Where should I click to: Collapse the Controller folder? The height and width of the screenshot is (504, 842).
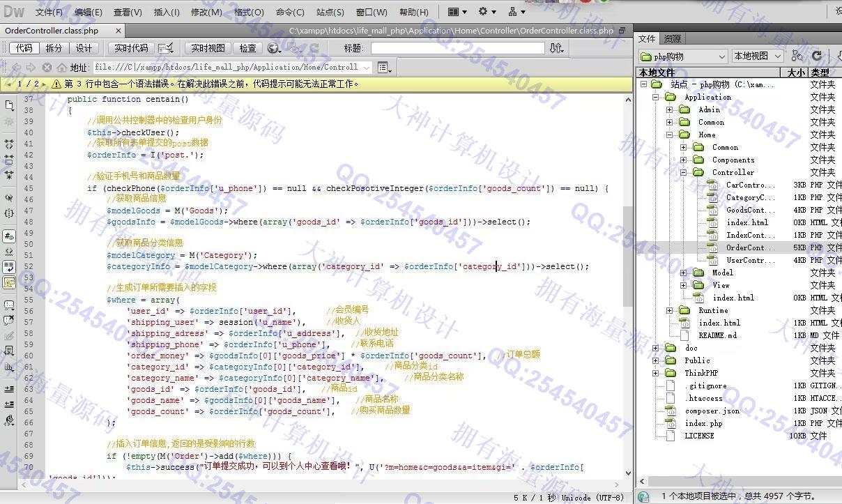coord(683,172)
